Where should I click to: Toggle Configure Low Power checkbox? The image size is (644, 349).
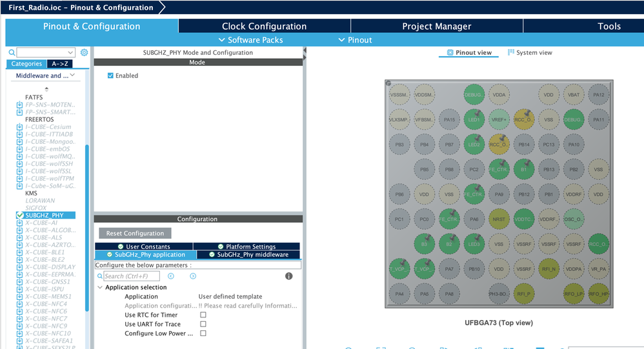click(x=203, y=334)
